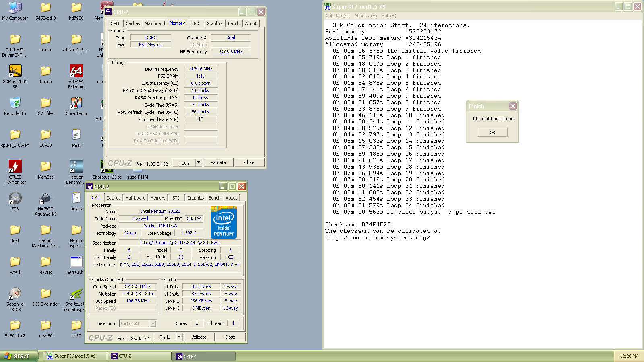Click OK in the Finish dialog

493,132
